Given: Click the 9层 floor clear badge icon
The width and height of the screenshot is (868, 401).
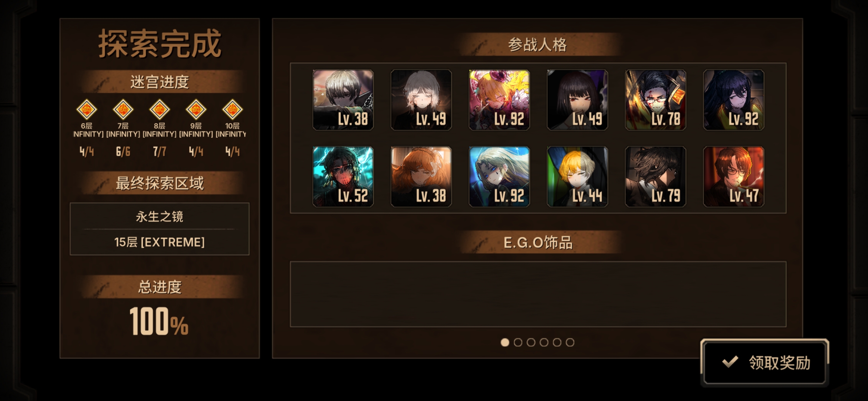Looking at the screenshot, I should [x=196, y=110].
